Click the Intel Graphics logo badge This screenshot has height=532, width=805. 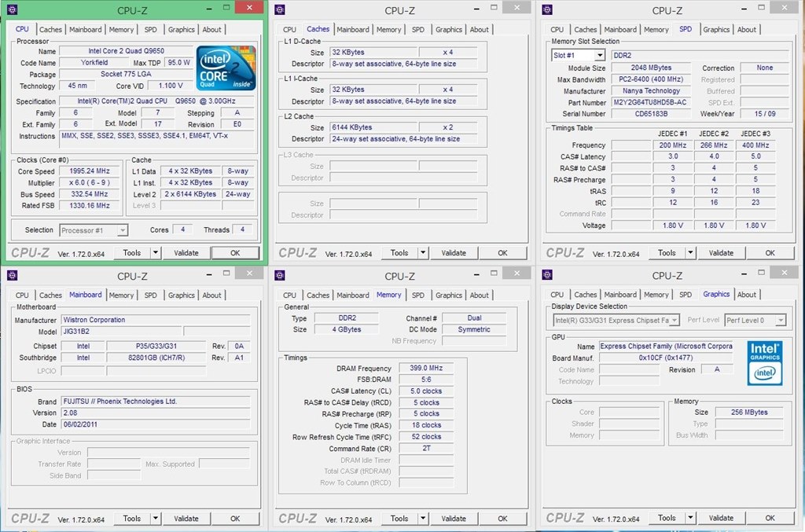click(764, 361)
